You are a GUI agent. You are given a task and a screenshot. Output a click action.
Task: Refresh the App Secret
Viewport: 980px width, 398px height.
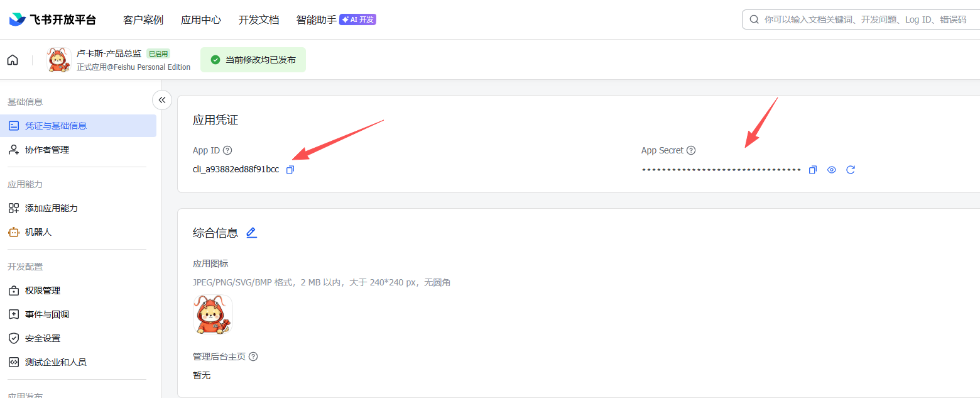[851, 170]
